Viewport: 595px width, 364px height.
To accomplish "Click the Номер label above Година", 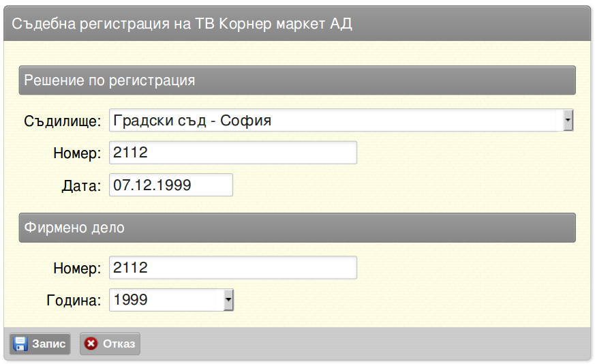I will click(77, 269).
